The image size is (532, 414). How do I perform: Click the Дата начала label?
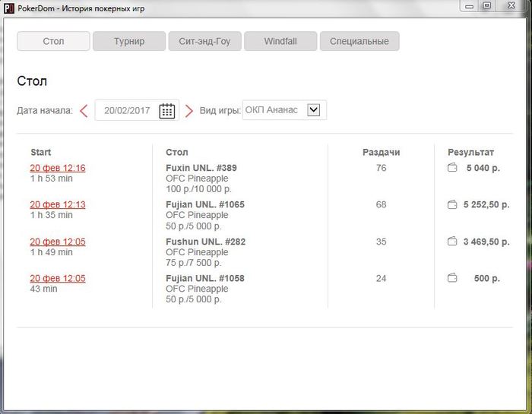pos(45,111)
